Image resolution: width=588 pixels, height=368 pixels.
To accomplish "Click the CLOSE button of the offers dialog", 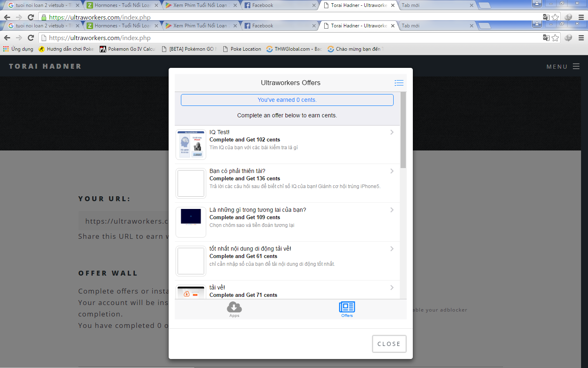I will point(389,344).
